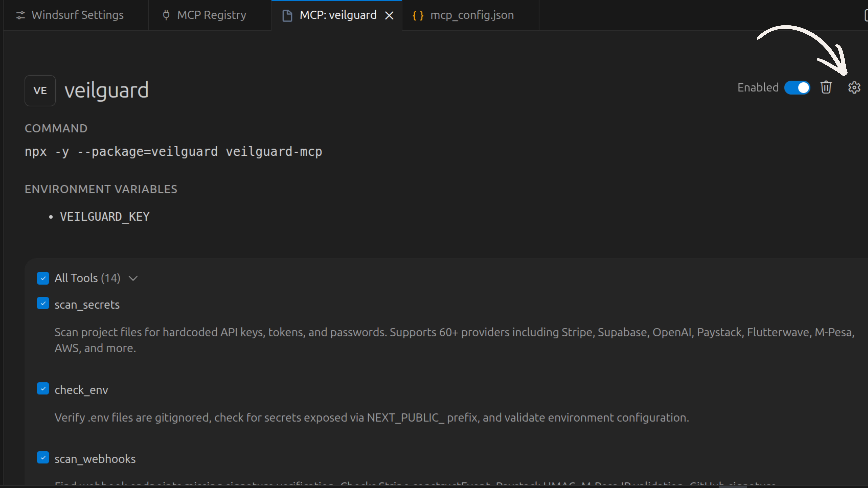The width and height of the screenshot is (868, 488).
Task: Uncheck the All Tools checkbox
Action: pyautogui.click(x=43, y=278)
